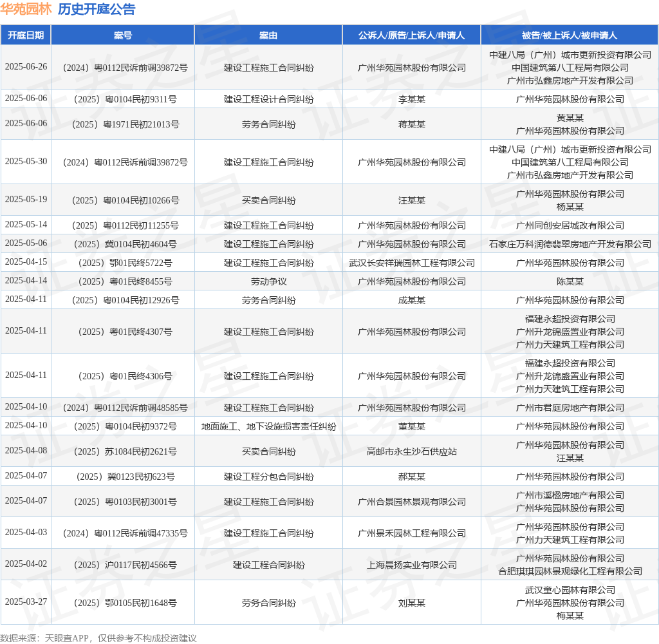Click defendant "广州同创安居城改有限公司"
This screenshot has width=659, height=644.
[x=570, y=225]
